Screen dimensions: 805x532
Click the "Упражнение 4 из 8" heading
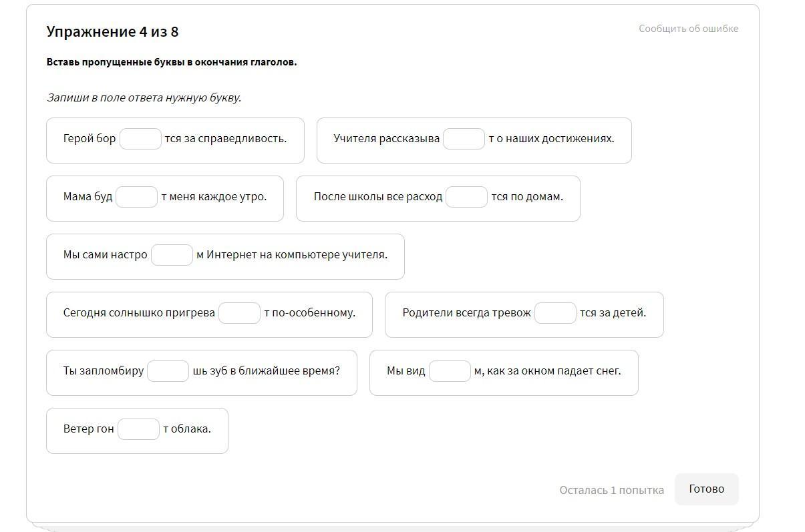pos(112,32)
